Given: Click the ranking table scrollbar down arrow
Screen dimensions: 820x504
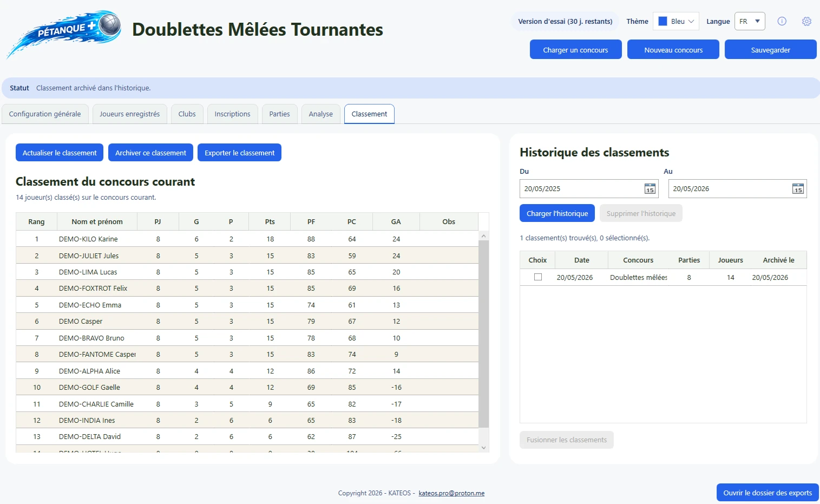Looking at the screenshot, I should pyautogui.click(x=484, y=448).
